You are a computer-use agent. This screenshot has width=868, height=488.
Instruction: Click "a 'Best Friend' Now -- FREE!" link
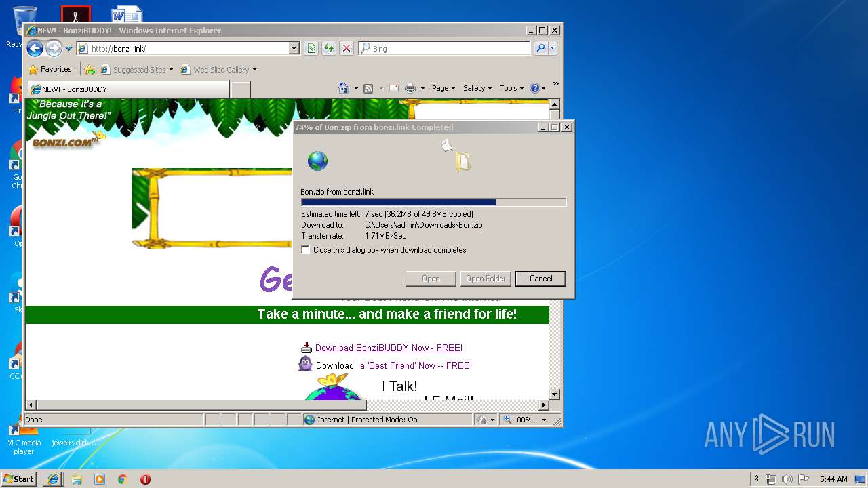pyautogui.click(x=416, y=365)
